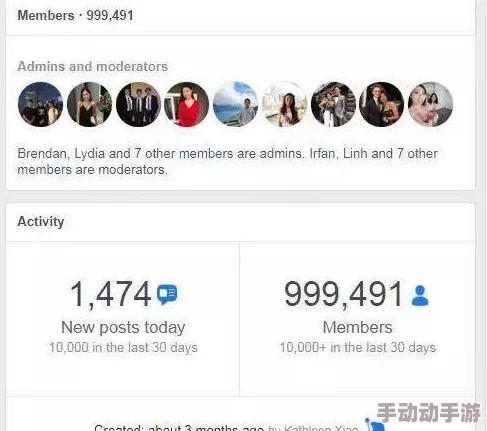
Task: Click the avatar showing three men in suits
Action: coord(138,104)
